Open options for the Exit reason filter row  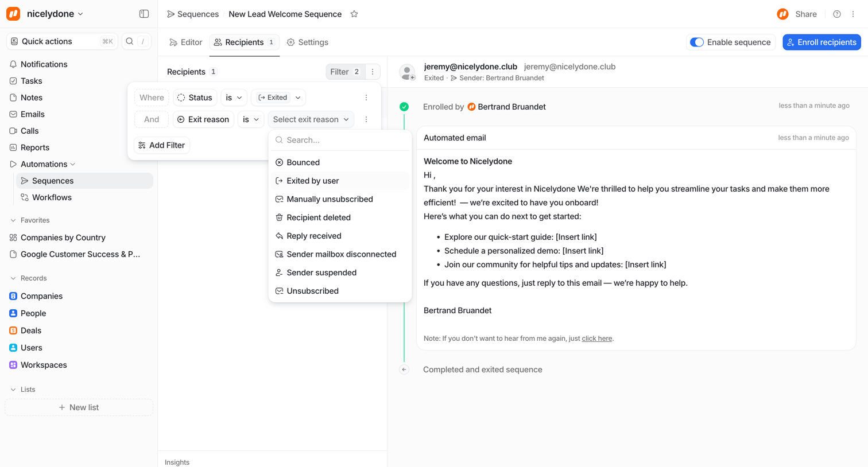[366, 119]
